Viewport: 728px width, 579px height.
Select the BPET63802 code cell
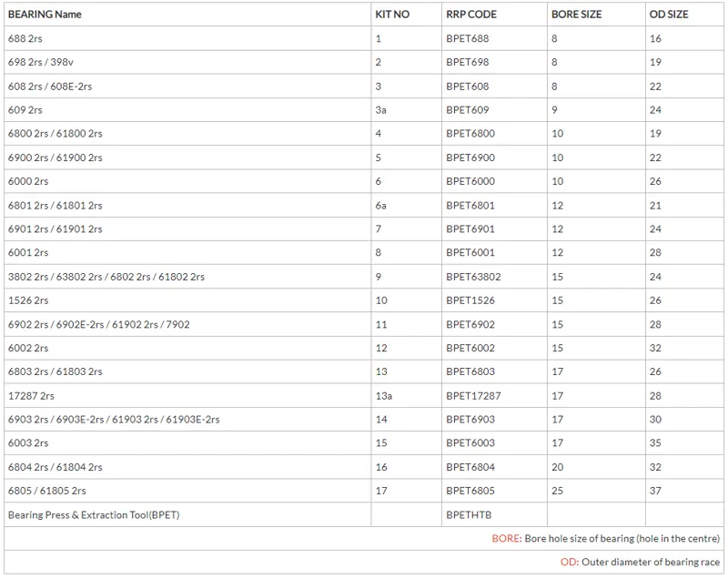click(x=473, y=277)
